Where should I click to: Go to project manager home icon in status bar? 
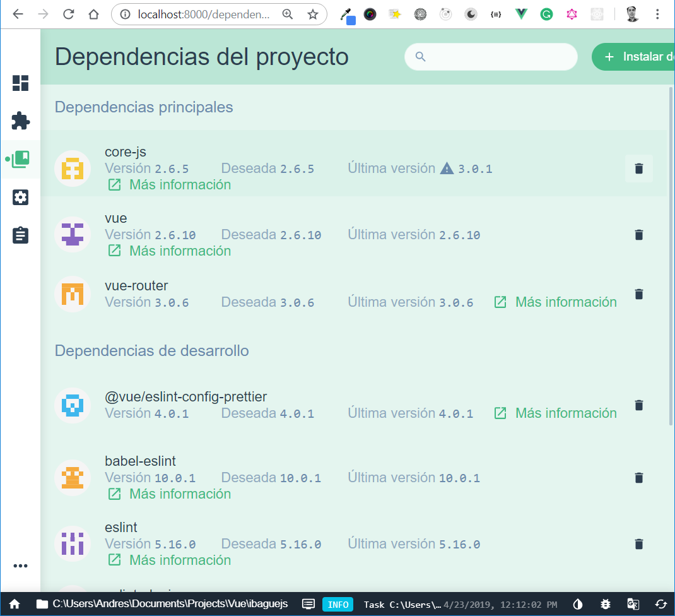click(x=15, y=605)
